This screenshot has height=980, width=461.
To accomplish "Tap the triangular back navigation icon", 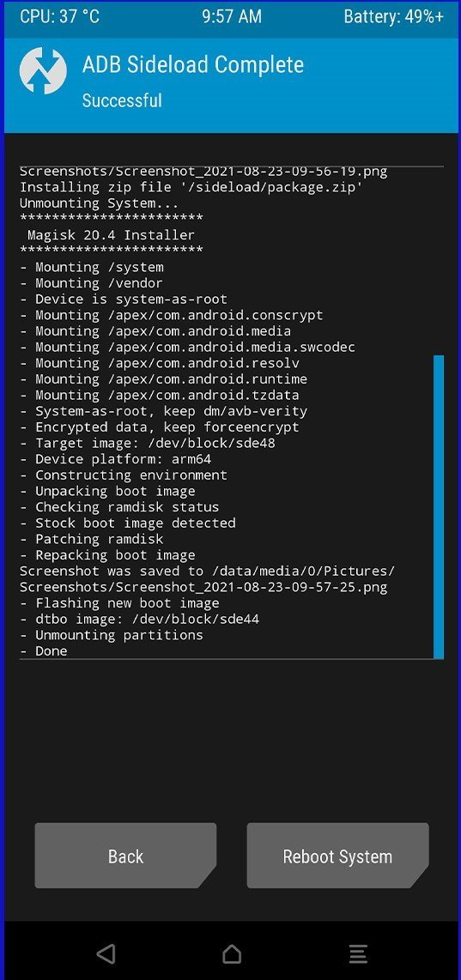I will [106, 953].
